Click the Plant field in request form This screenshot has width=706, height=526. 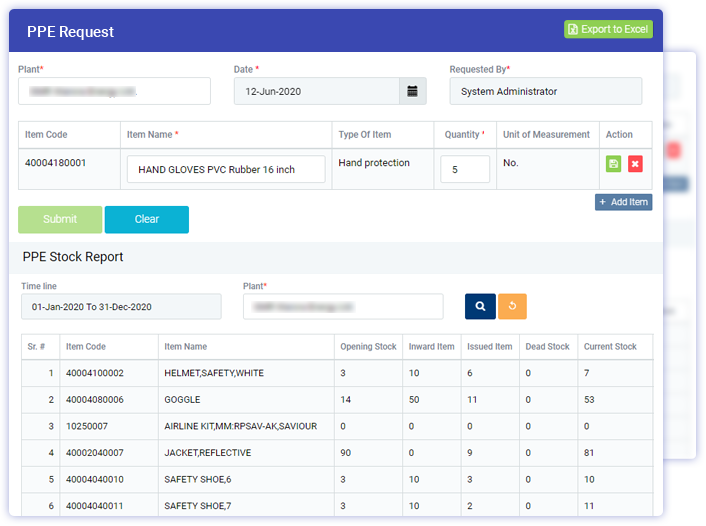coord(114,91)
